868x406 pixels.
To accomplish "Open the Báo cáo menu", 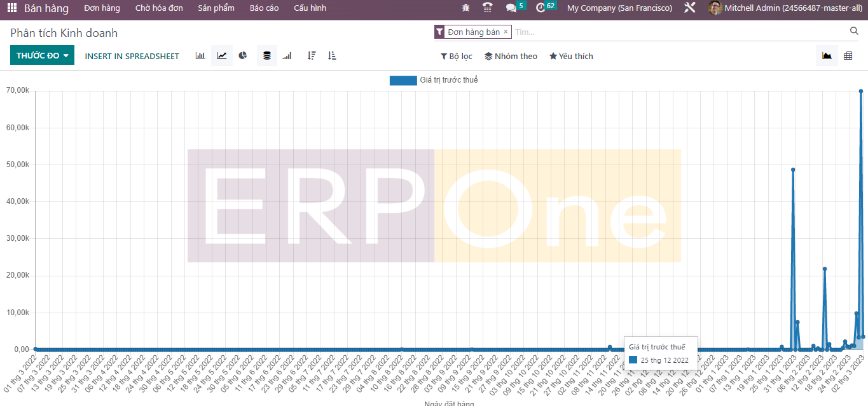I will coord(264,8).
